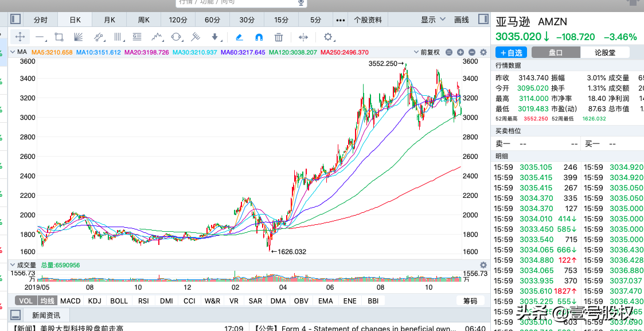
Task: Toggle the left sidebar panel icon
Action: (x=16, y=315)
